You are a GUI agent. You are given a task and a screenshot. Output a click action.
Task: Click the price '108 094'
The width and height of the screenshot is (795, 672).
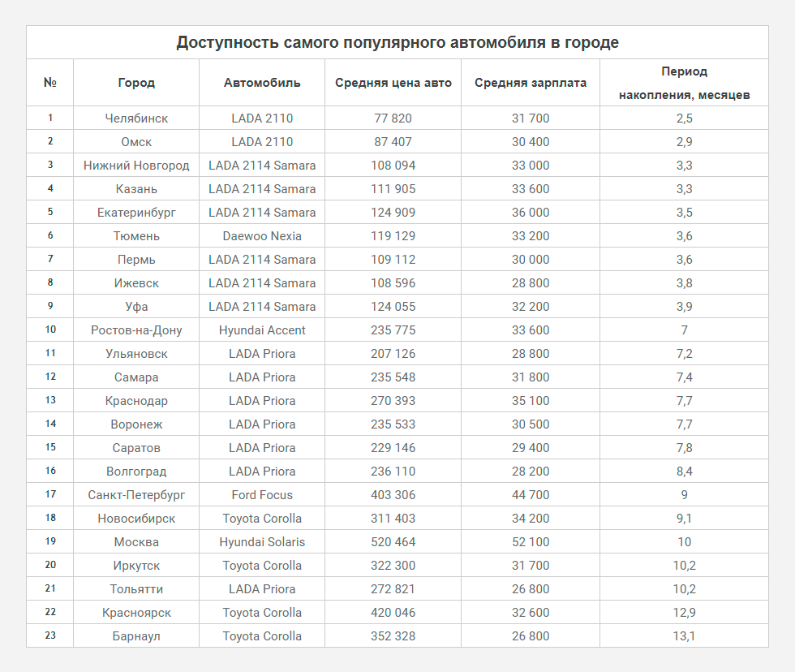[393, 166]
